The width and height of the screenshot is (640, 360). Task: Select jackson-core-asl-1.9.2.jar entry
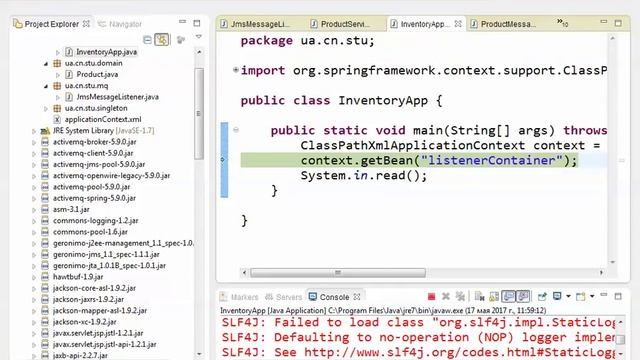coord(94,288)
